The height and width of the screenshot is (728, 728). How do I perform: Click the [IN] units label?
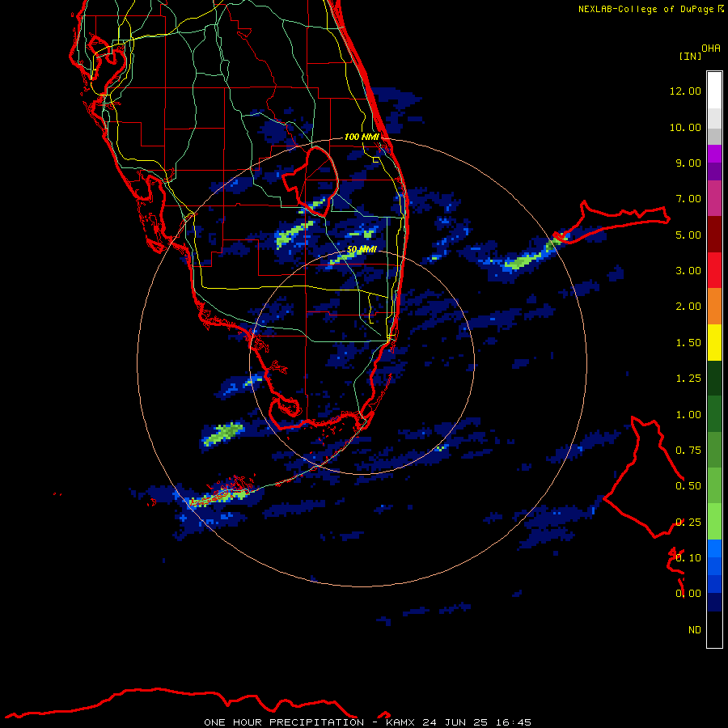[691, 56]
